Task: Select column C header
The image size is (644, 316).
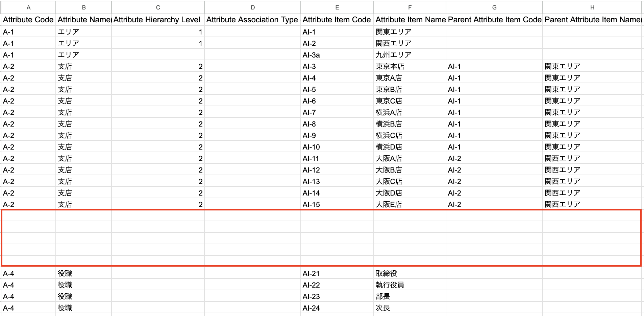Action: pos(158,7)
